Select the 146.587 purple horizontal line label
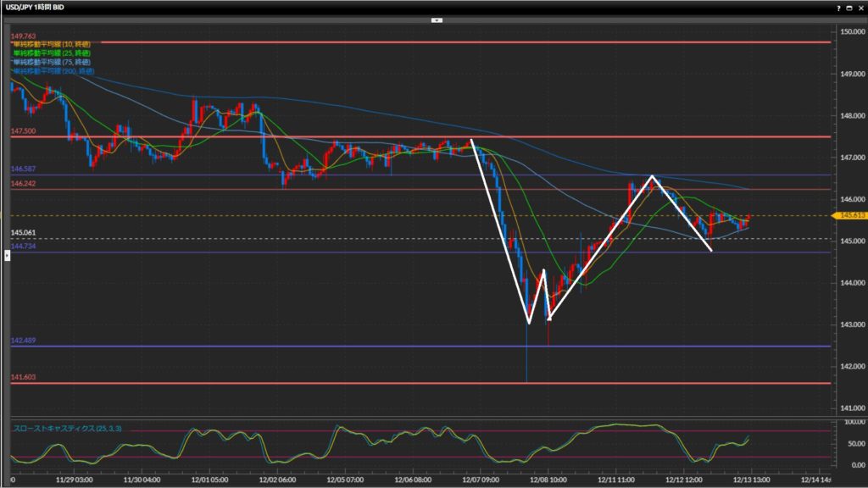The height and width of the screenshot is (488, 868). pyautogui.click(x=23, y=169)
